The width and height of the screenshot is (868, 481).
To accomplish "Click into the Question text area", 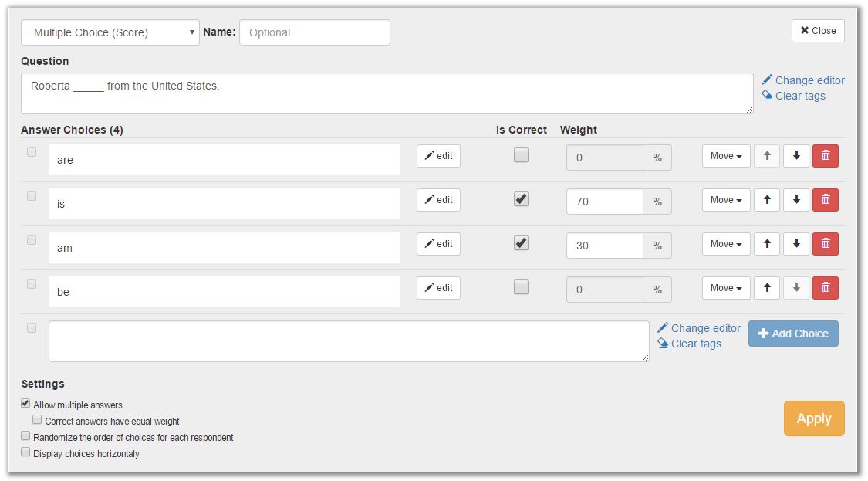I will click(387, 93).
